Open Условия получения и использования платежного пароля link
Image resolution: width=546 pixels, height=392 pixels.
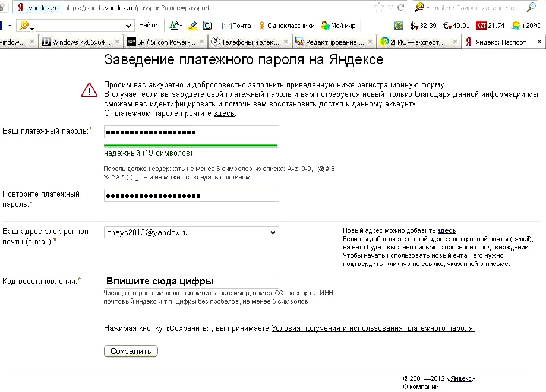pos(373,328)
